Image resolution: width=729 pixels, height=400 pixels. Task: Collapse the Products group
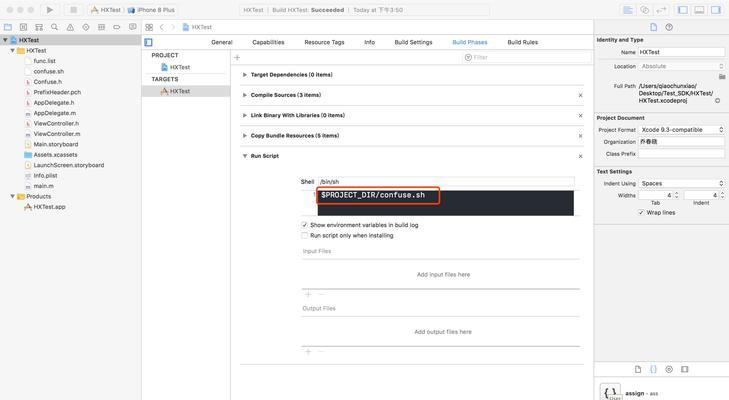[x=13, y=196]
